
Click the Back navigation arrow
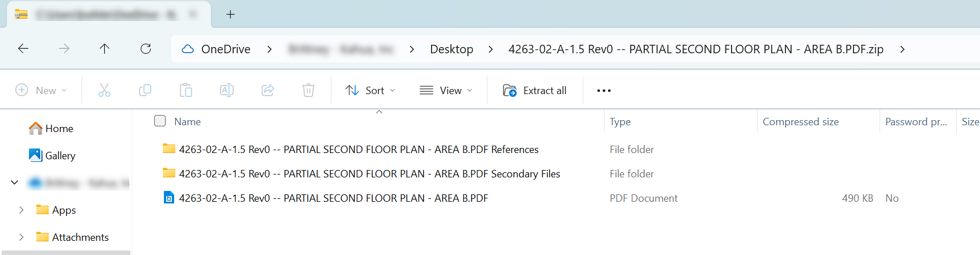pos(23,49)
